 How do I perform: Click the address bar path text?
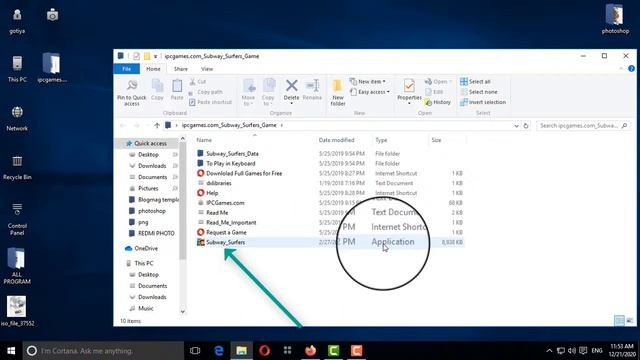point(229,125)
